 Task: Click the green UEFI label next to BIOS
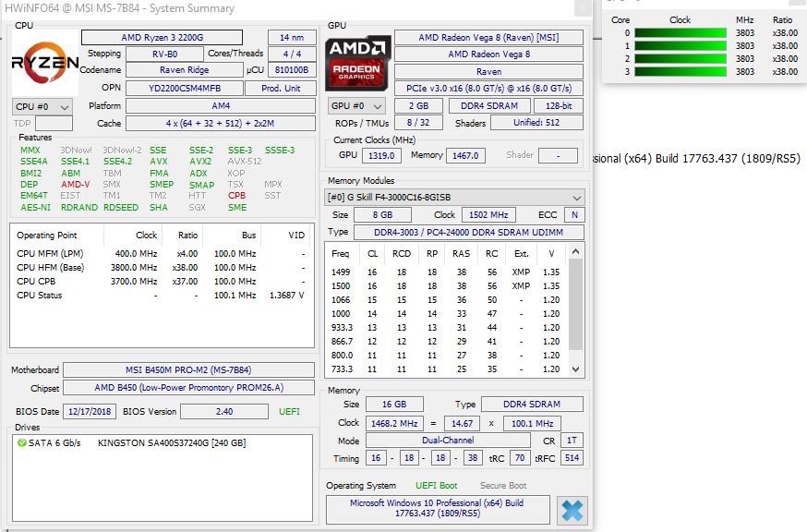289,412
